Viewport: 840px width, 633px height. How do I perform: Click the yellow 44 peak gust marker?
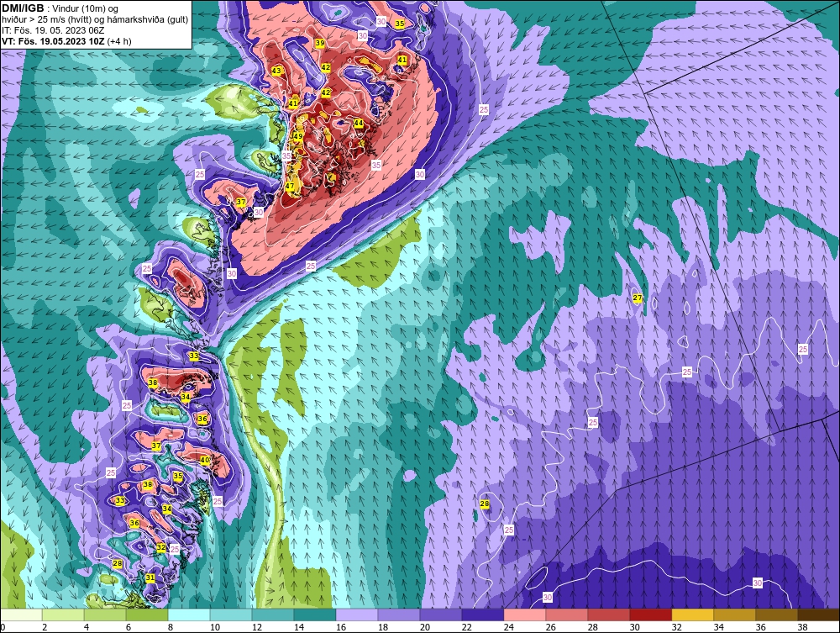(x=359, y=123)
